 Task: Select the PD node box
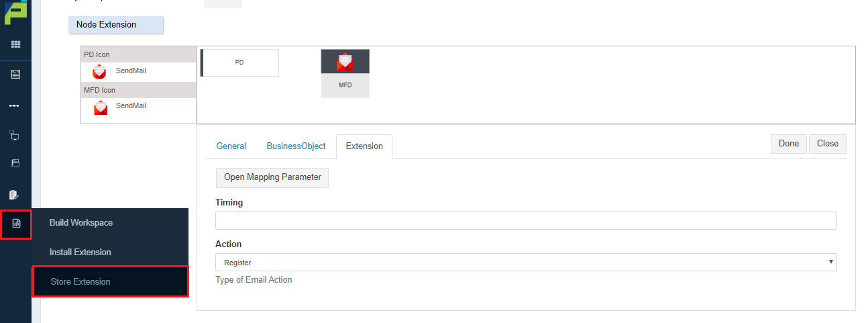tap(239, 62)
